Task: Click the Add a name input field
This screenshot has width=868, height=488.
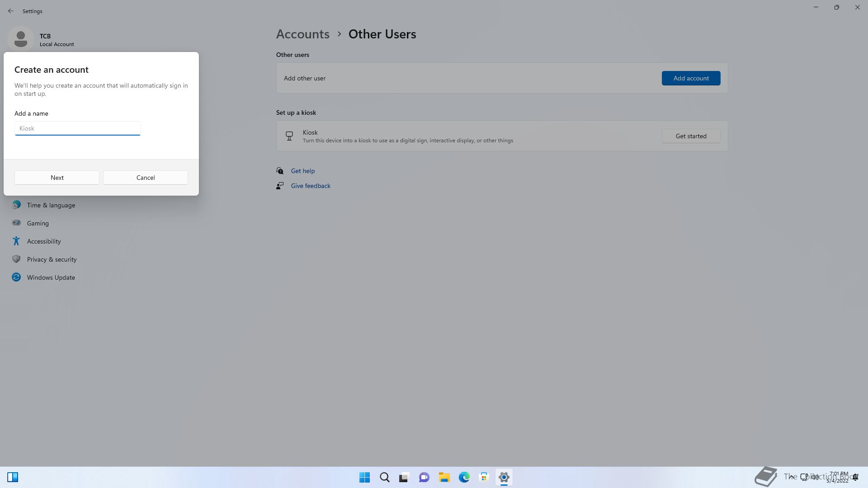Action: pos(78,128)
